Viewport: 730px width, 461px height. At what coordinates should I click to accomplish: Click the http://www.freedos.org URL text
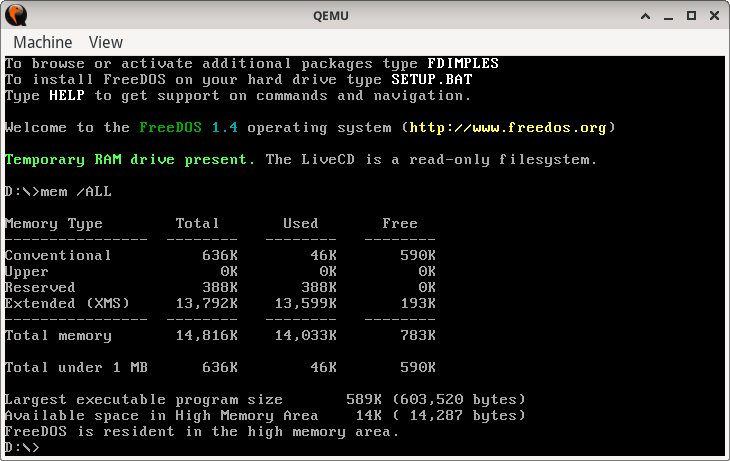pyautogui.click(x=508, y=128)
